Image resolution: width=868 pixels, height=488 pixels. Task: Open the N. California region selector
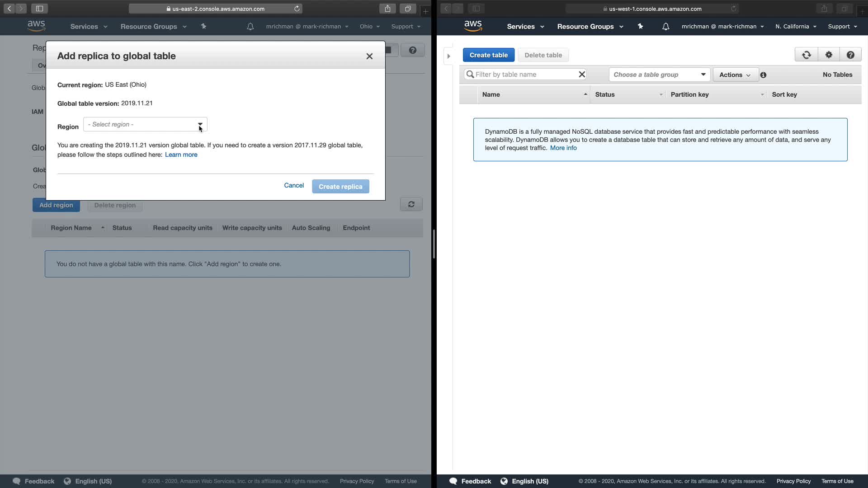tap(796, 27)
